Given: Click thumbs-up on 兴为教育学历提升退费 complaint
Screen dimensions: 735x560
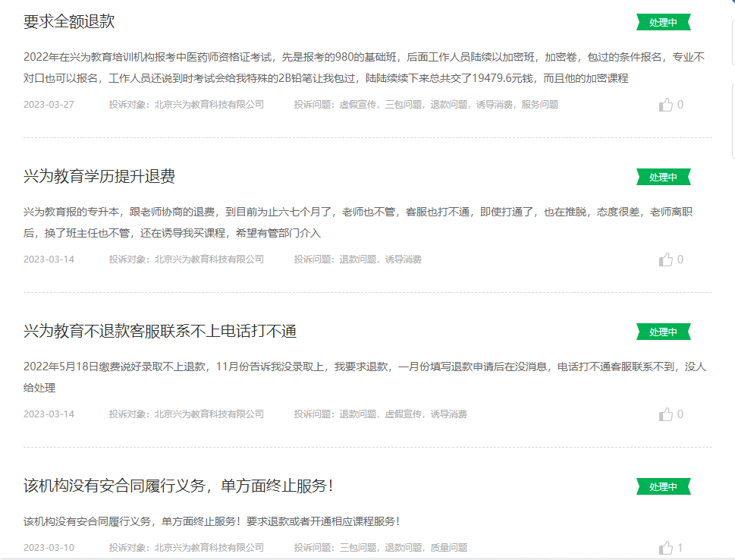Looking at the screenshot, I should pos(666,260).
